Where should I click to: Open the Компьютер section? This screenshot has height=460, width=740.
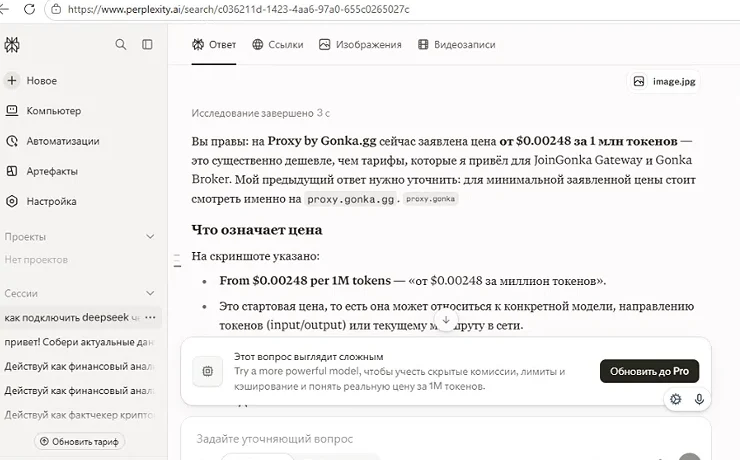point(43,111)
